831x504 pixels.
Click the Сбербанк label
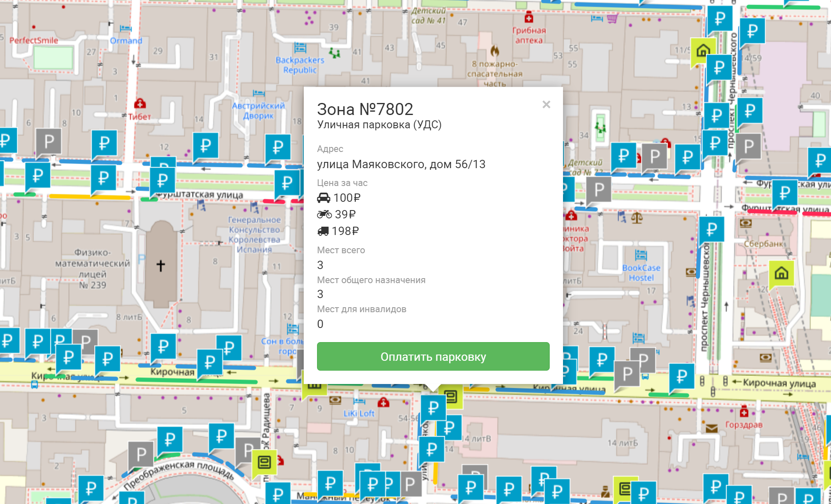click(764, 244)
